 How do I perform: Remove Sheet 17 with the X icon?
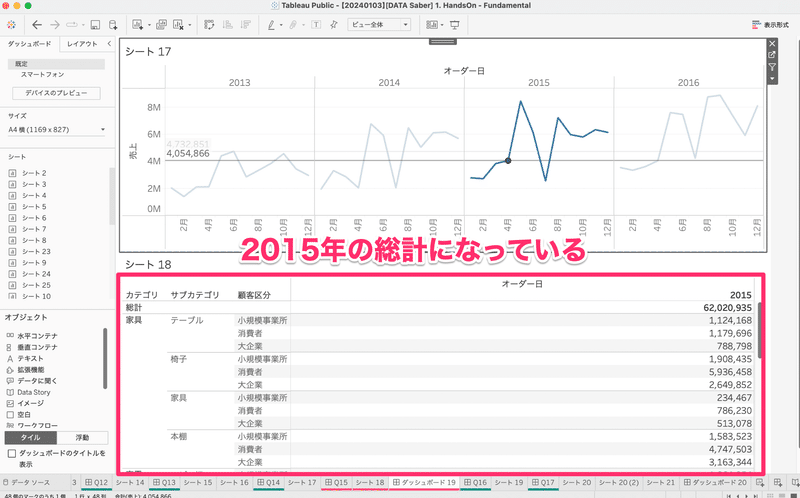(772, 44)
